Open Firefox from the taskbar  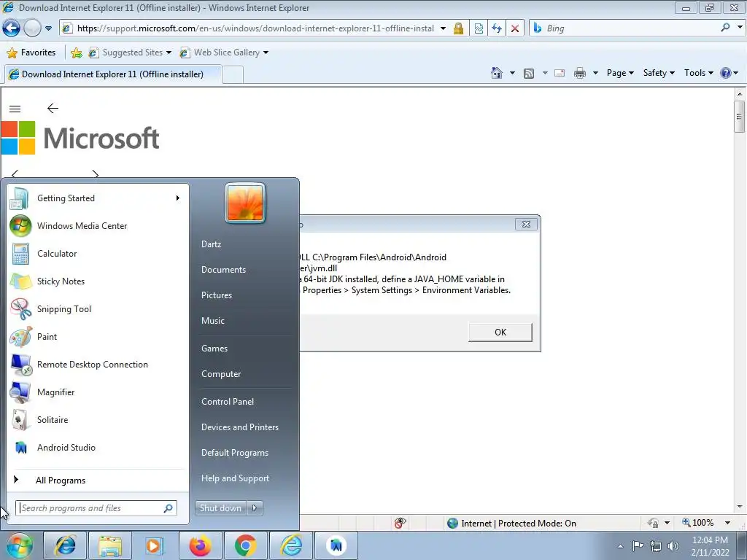pyautogui.click(x=201, y=545)
